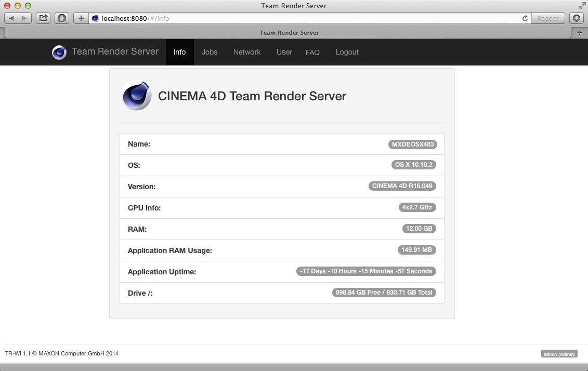Click the 698.84 GB Free drive badge

tap(384, 293)
